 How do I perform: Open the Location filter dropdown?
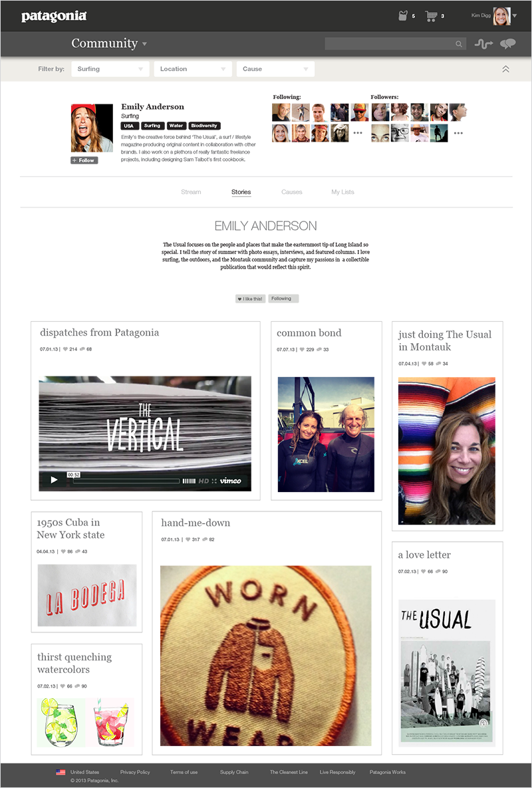pyautogui.click(x=193, y=69)
